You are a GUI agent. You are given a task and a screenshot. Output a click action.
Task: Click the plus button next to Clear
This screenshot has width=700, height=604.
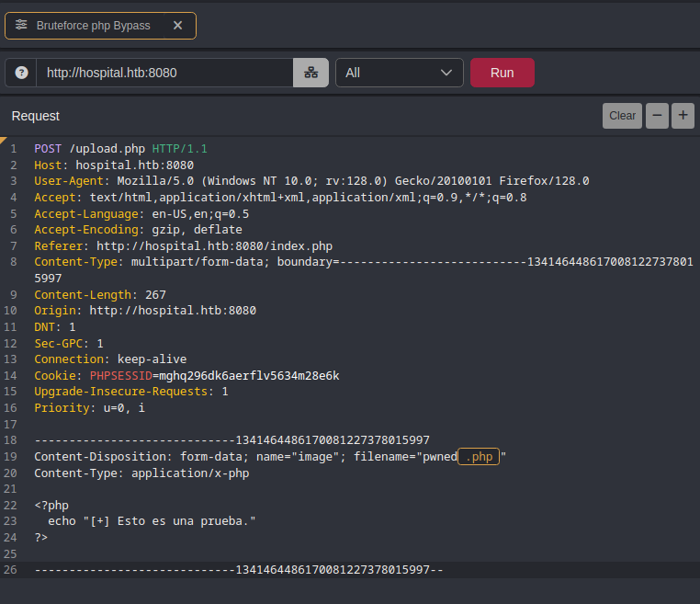[x=683, y=116]
